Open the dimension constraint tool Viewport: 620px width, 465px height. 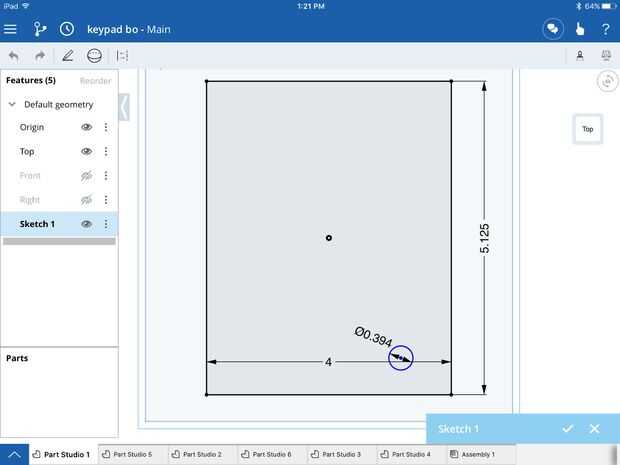(x=122, y=56)
